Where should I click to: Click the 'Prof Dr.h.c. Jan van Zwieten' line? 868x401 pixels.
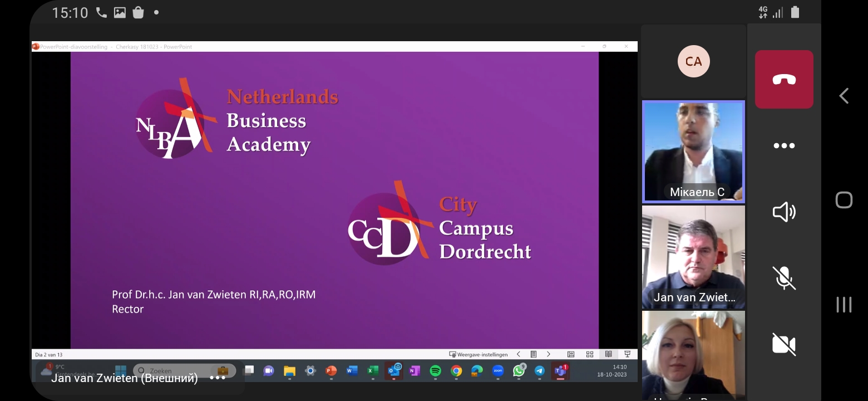[x=214, y=294]
